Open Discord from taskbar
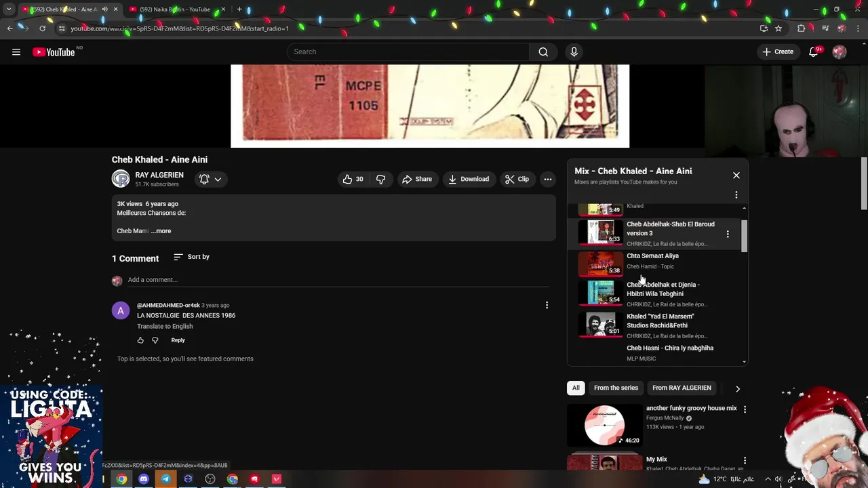The height and width of the screenshot is (488, 868). tap(144, 479)
